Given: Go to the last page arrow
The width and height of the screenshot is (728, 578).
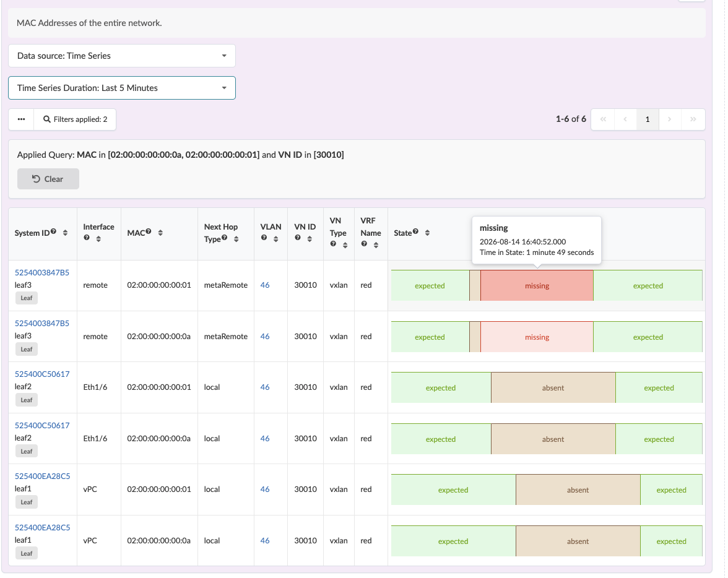Looking at the screenshot, I should (x=693, y=119).
